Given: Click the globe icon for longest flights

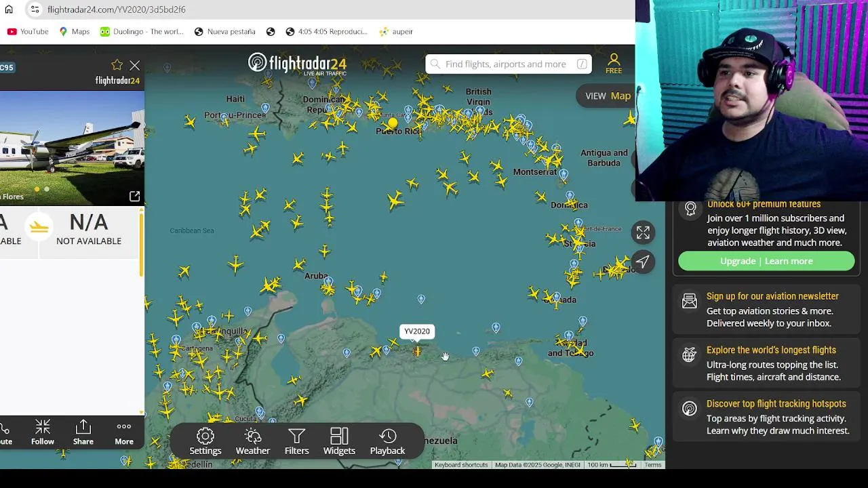Looking at the screenshot, I should click(690, 354).
